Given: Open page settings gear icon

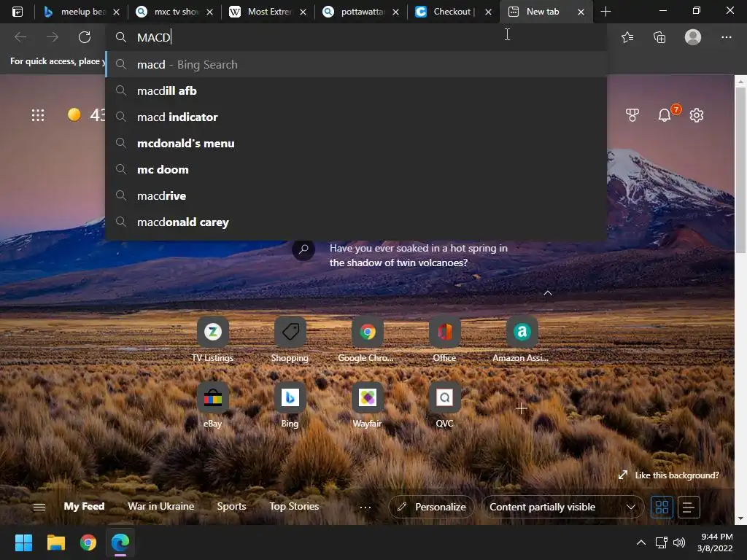Looking at the screenshot, I should [697, 114].
